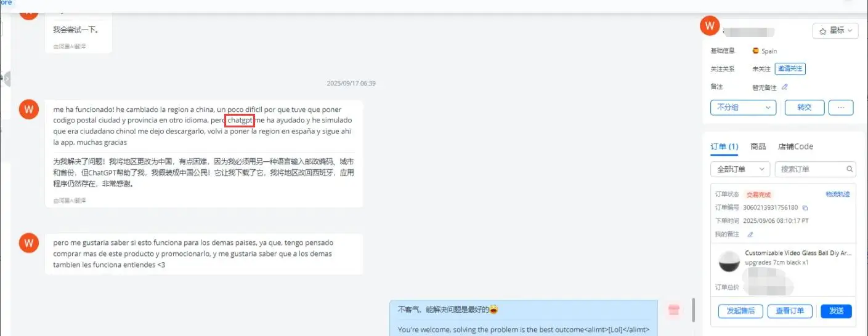Expand the 不分组 group dropdown
This screenshot has height=336, width=868.
point(743,107)
